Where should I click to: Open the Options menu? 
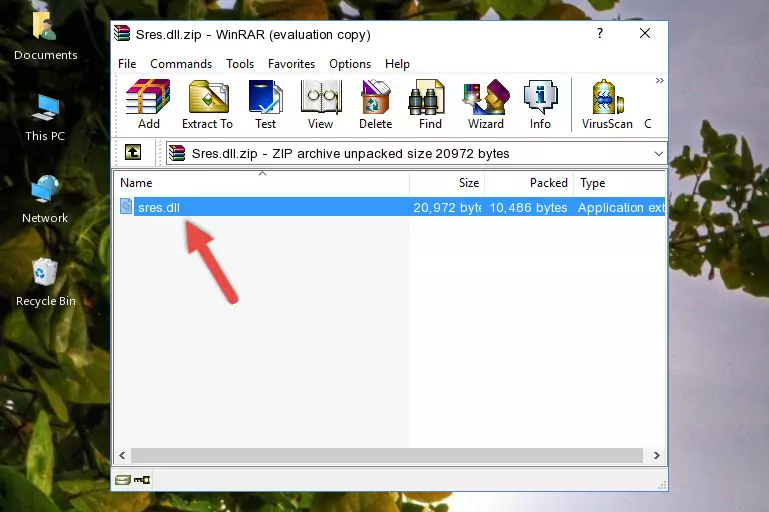click(350, 64)
